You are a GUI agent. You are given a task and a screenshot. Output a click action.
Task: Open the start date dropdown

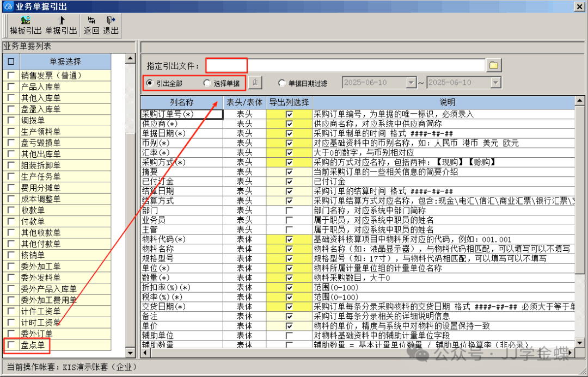(411, 83)
